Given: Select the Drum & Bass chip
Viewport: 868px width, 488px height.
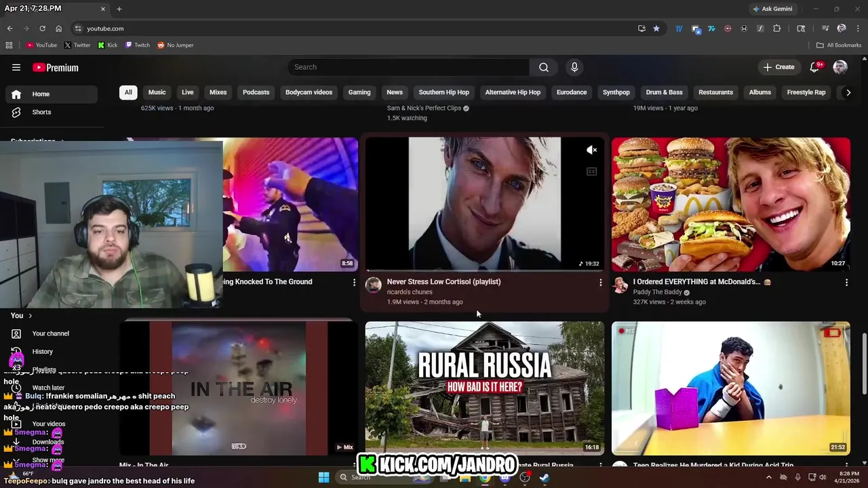Looking at the screenshot, I should pyautogui.click(x=664, y=92).
